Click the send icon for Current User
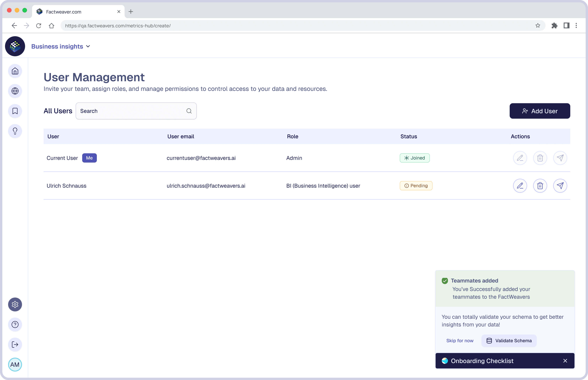The image size is (588, 380). [560, 158]
